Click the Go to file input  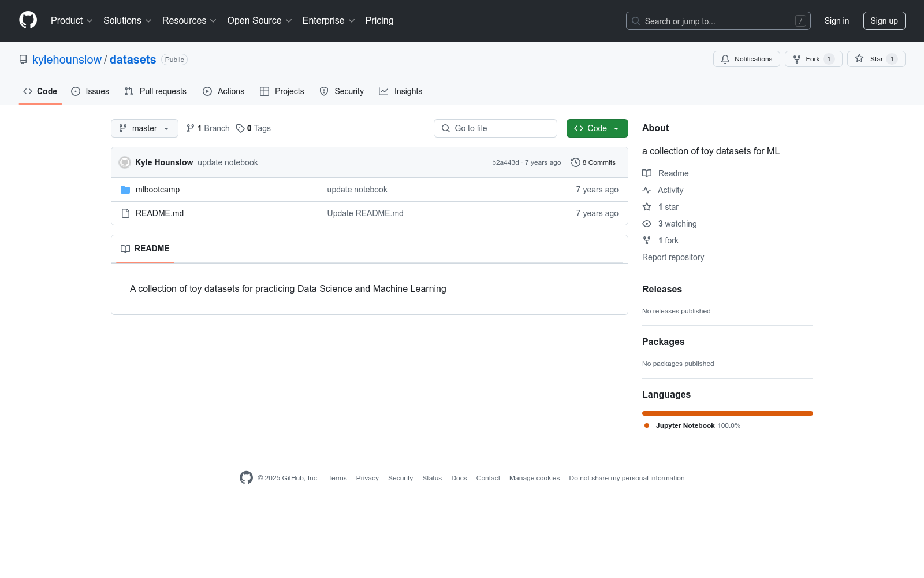[x=495, y=128]
